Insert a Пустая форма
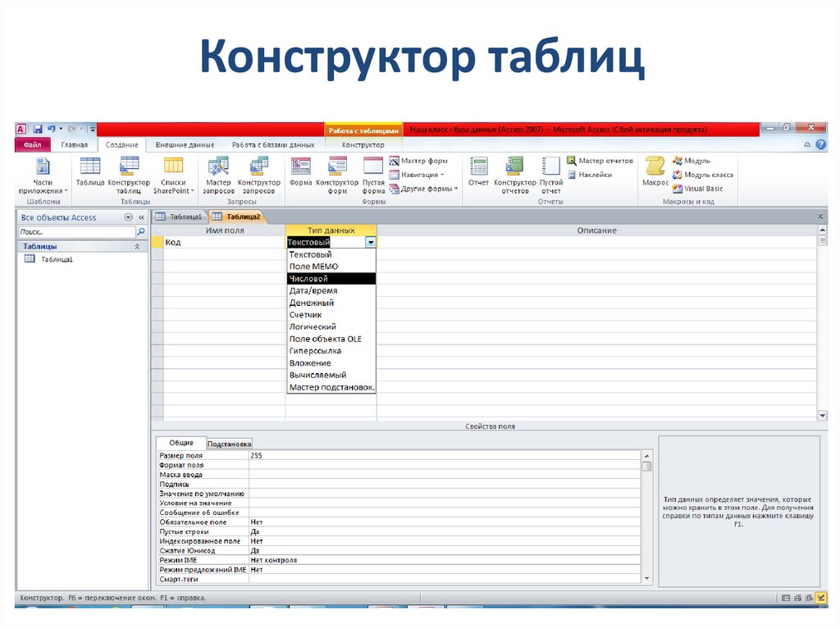840x629 pixels. coord(373,174)
